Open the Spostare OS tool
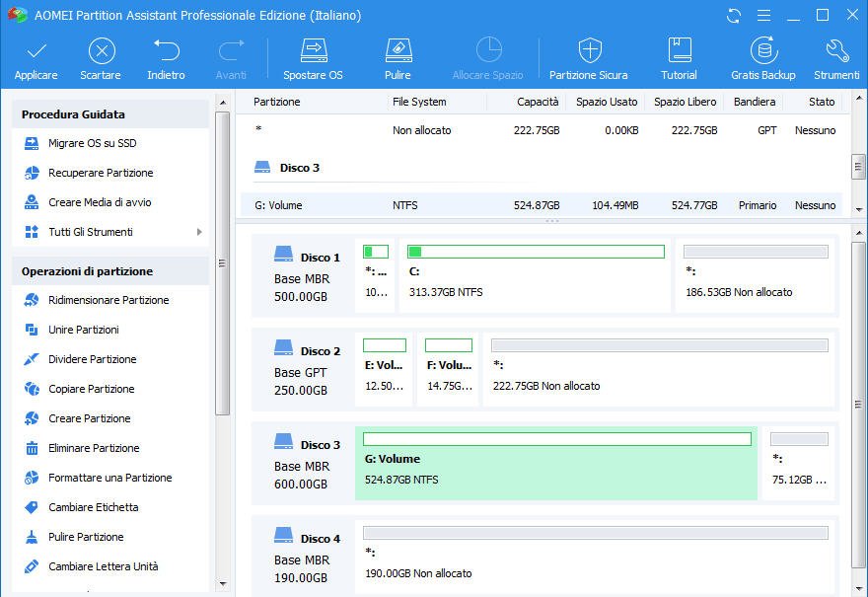This screenshot has height=597, width=868. 314,51
